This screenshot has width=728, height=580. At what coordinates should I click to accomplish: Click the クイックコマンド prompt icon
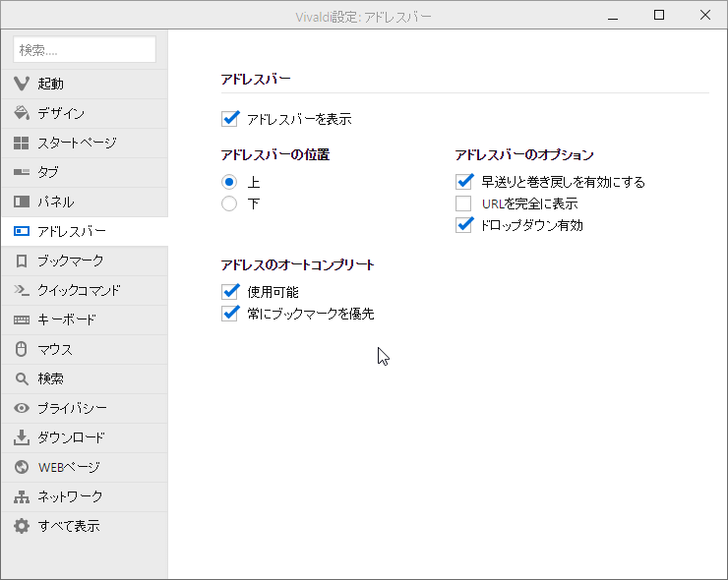pyautogui.click(x=22, y=290)
